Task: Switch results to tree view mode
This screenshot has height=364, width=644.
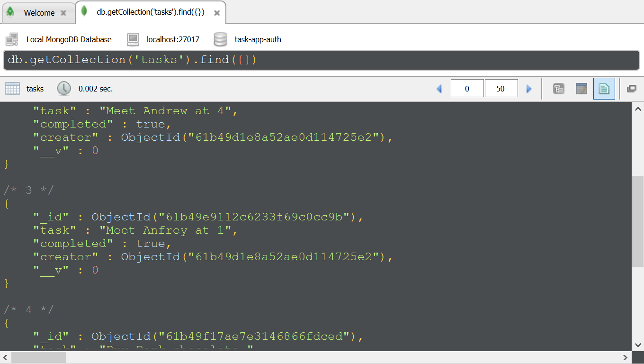Action: [x=559, y=89]
